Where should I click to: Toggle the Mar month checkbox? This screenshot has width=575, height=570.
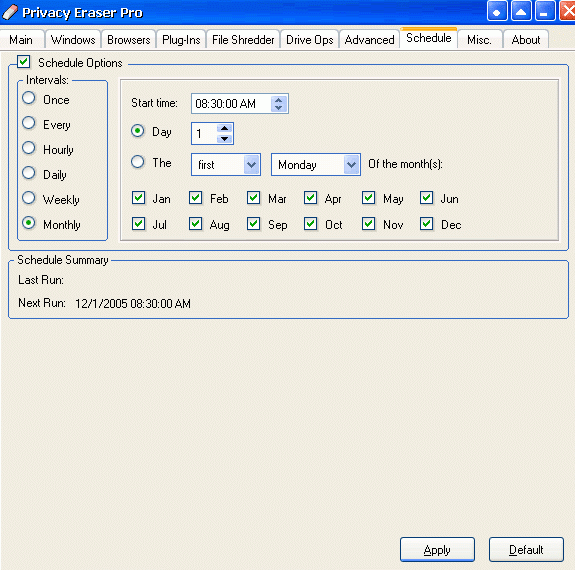pos(253,198)
